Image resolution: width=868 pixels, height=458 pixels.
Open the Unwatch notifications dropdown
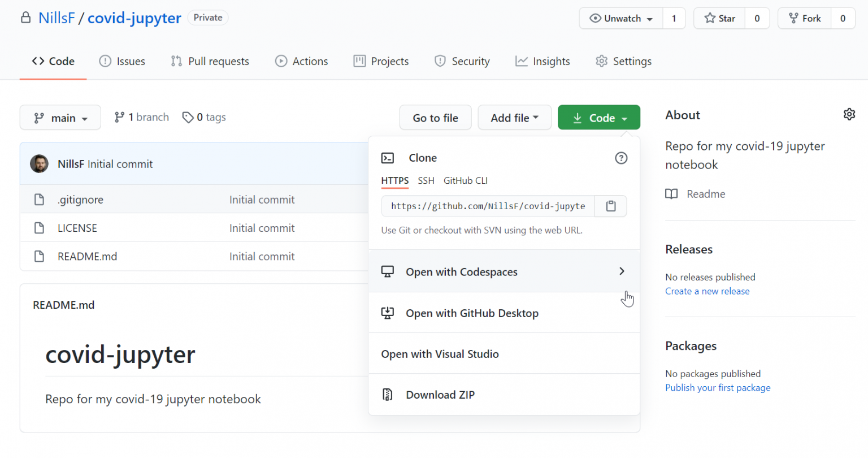621,18
